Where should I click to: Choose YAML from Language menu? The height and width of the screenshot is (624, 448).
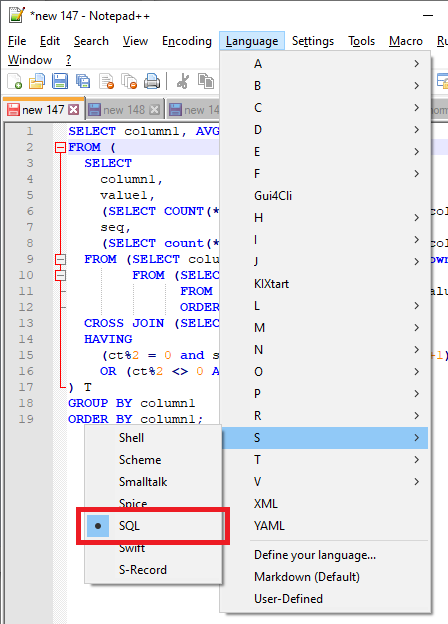[325, 526]
